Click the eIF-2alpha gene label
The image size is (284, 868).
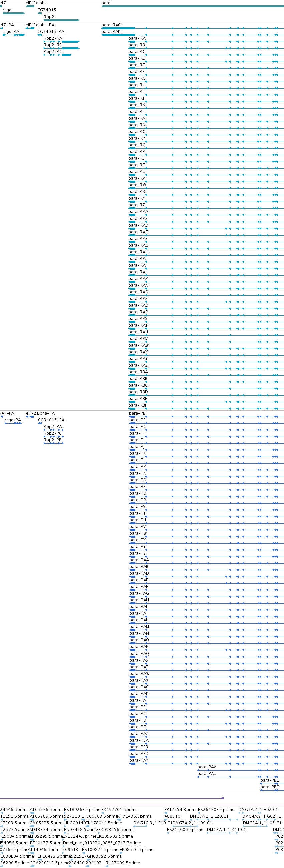point(36,3)
